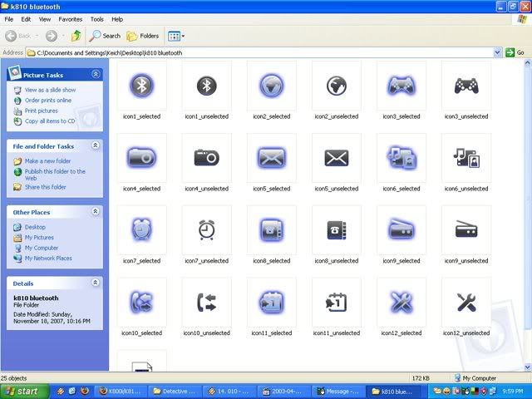Switch to Message taskbar window

[338, 392]
